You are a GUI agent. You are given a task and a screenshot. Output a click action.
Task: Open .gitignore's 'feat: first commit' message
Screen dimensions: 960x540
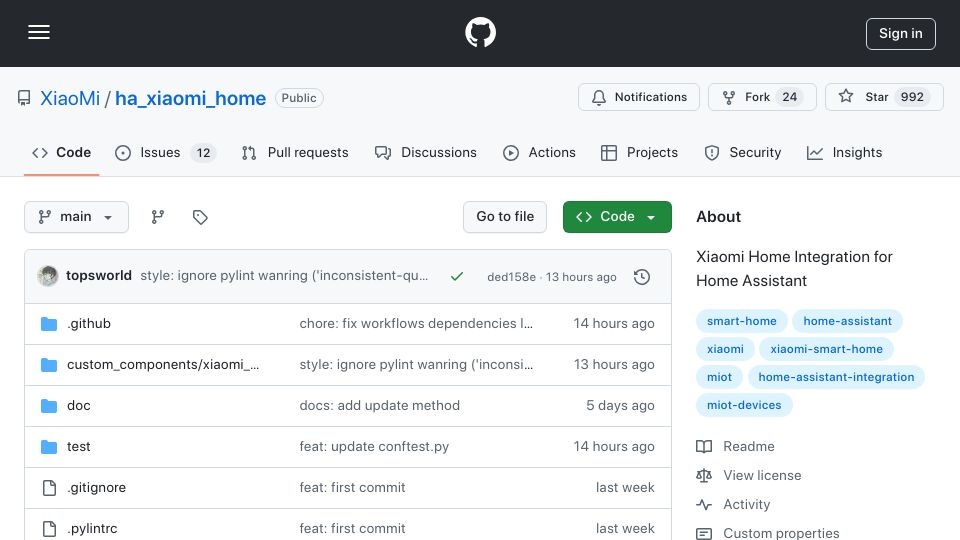click(x=352, y=487)
